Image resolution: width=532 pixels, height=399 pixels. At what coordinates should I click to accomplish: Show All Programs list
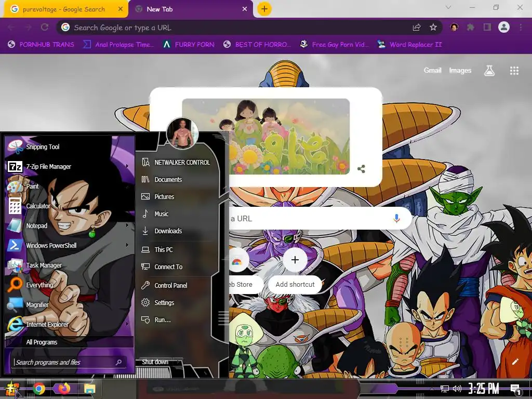pos(70,342)
